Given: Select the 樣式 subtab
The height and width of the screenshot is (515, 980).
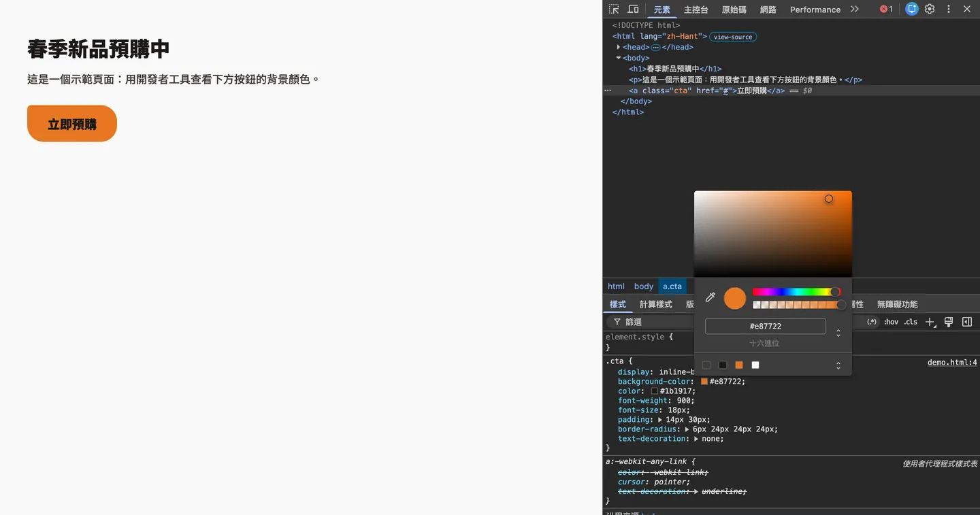Looking at the screenshot, I should [x=617, y=304].
